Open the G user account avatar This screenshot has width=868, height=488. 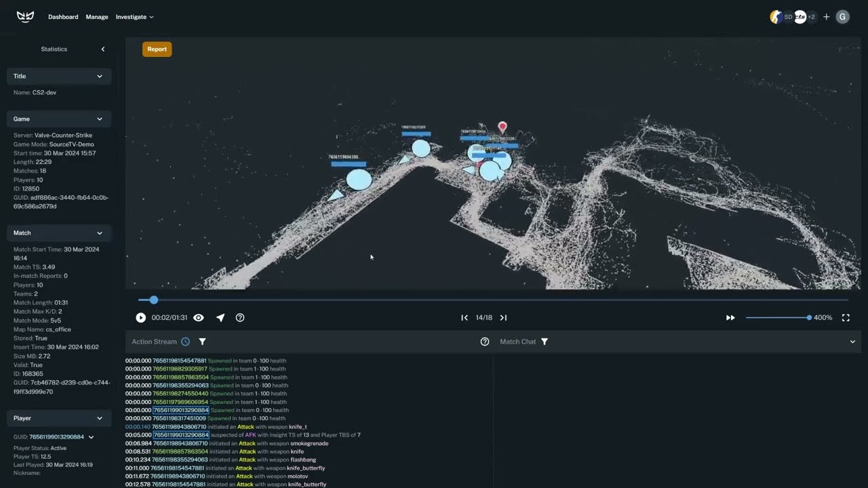pyautogui.click(x=842, y=17)
